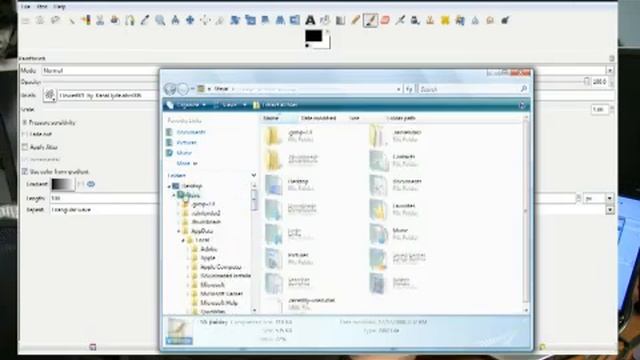
Task: Select the Rectangle Select tool in GIMP
Action: point(25,20)
